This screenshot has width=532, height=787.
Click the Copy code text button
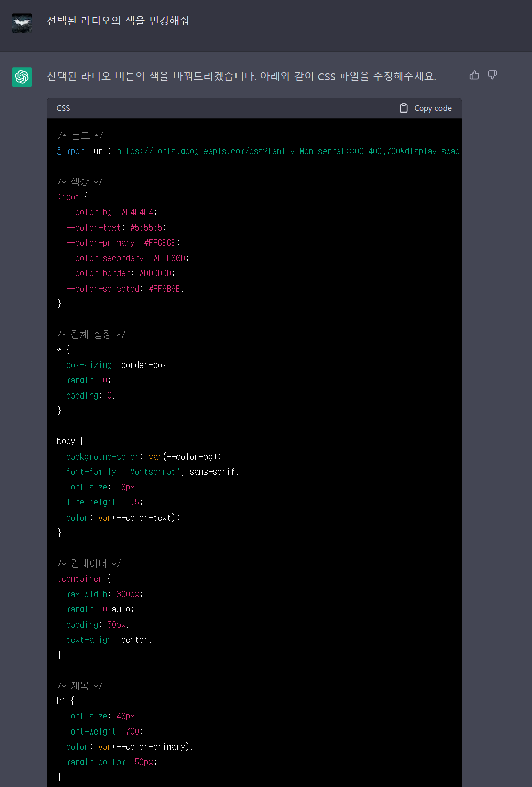click(x=433, y=108)
